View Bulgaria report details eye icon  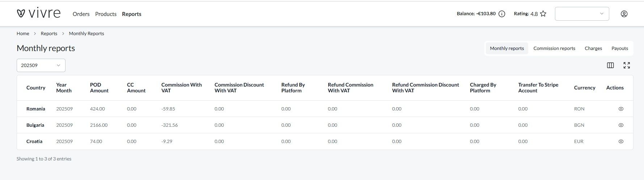pos(621,125)
